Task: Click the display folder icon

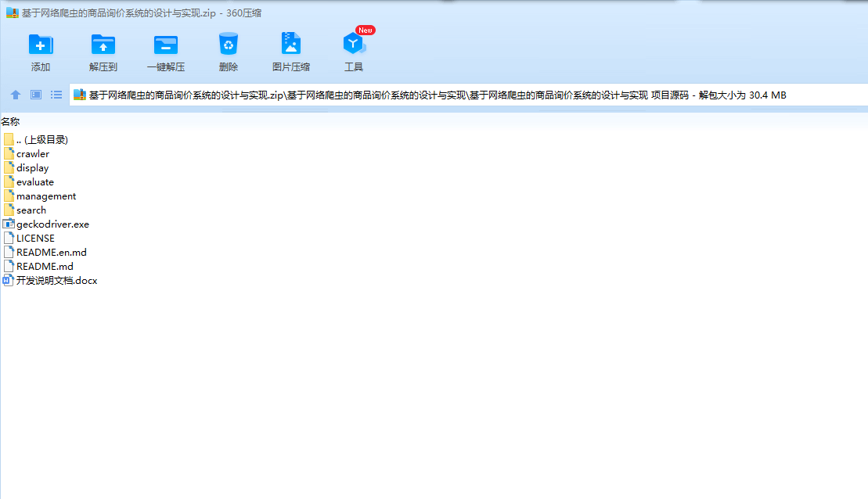Action: tap(9, 167)
